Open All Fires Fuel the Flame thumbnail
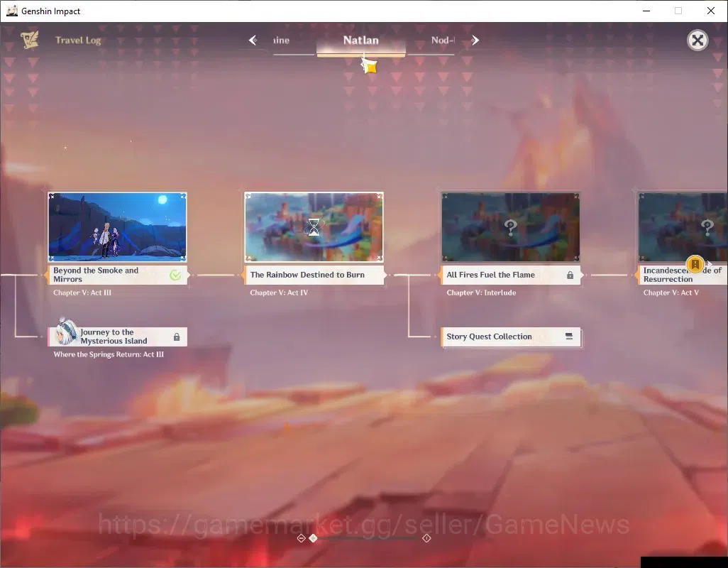728x568 pixels. (511, 226)
